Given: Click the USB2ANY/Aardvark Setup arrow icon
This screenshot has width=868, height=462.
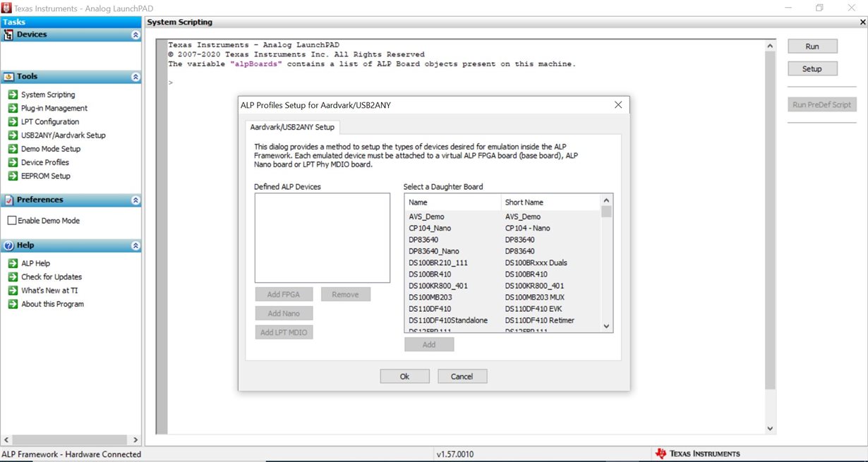Looking at the screenshot, I should coord(13,135).
